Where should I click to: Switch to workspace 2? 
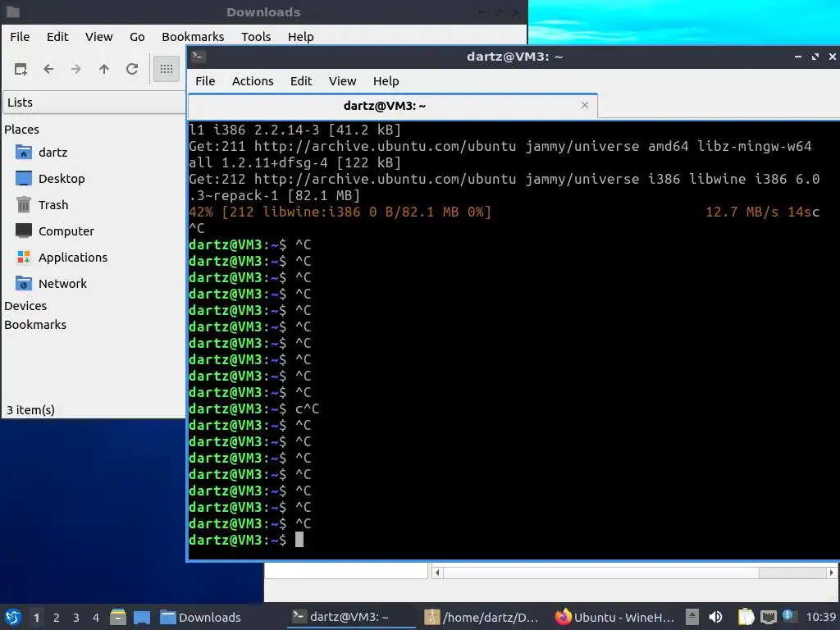point(57,618)
